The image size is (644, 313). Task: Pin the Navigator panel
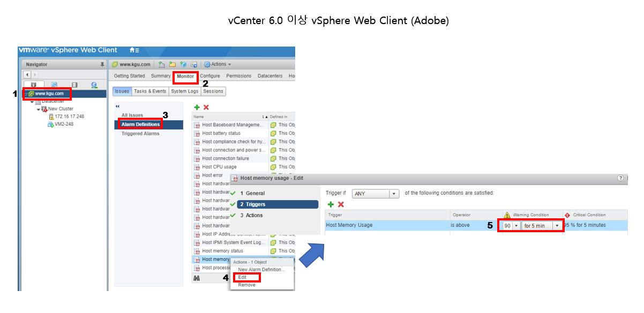pyautogui.click(x=102, y=64)
